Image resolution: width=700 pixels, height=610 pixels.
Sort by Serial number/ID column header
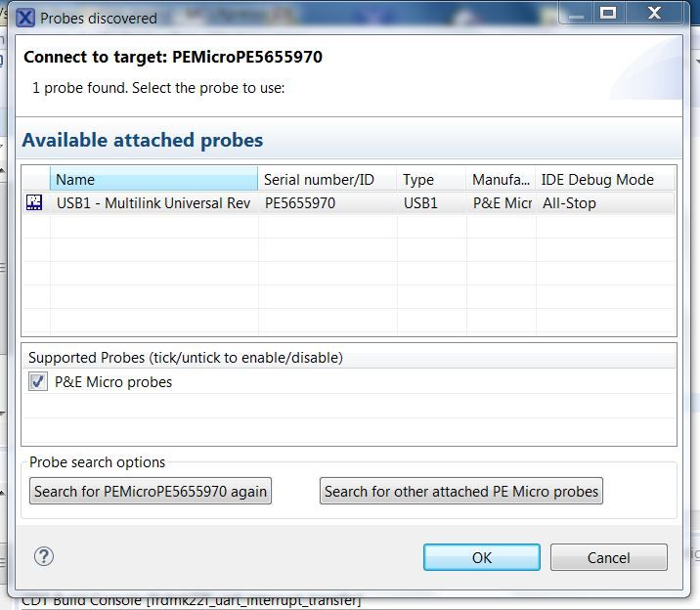point(328,180)
